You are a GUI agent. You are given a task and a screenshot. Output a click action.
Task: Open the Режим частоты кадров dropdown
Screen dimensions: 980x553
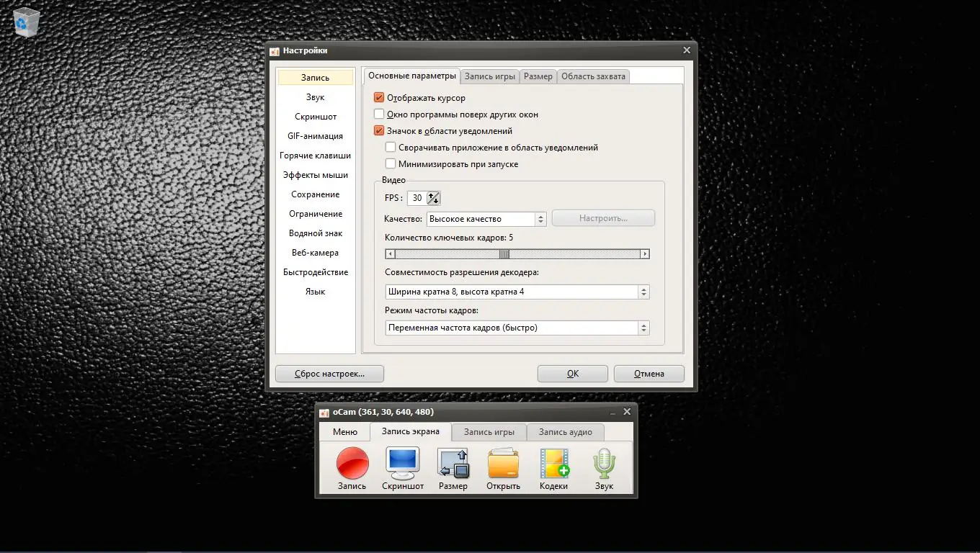click(x=517, y=328)
